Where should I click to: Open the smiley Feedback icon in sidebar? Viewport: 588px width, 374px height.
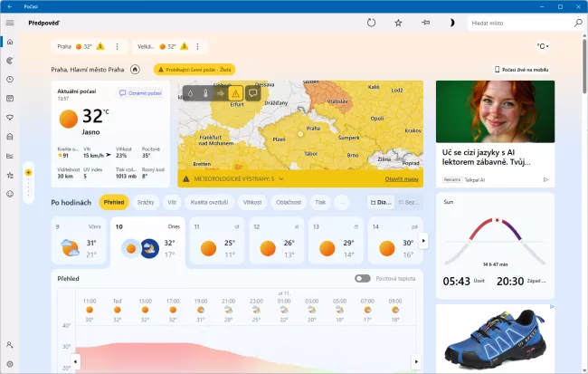[10, 194]
